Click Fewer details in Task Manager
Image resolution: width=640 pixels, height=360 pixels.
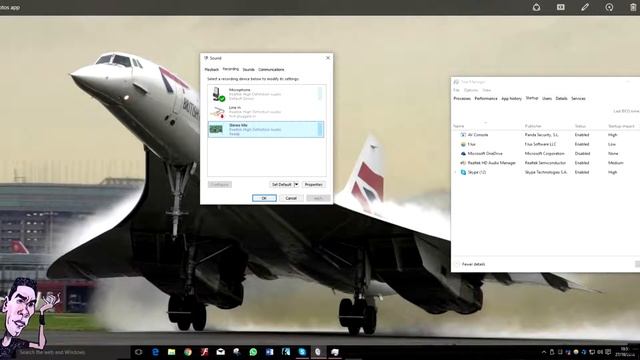point(473,264)
